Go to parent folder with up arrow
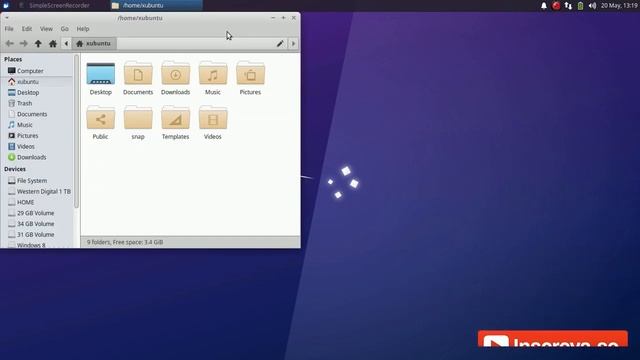This screenshot has height=360, width=640. point(38,43)
